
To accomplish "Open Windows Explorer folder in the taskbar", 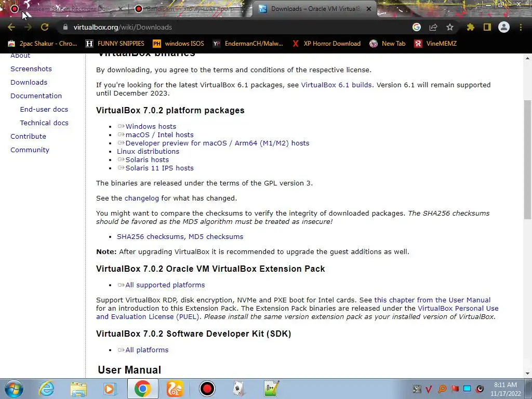I will [78, 389].
